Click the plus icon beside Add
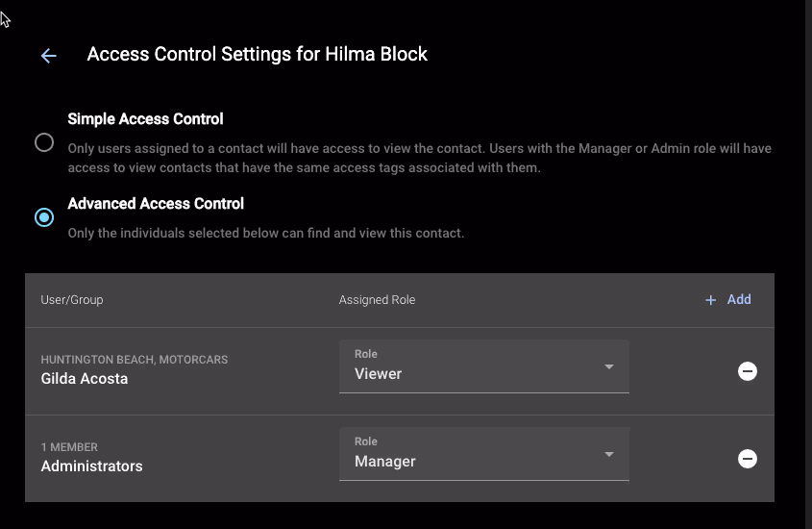 [711, 300]
